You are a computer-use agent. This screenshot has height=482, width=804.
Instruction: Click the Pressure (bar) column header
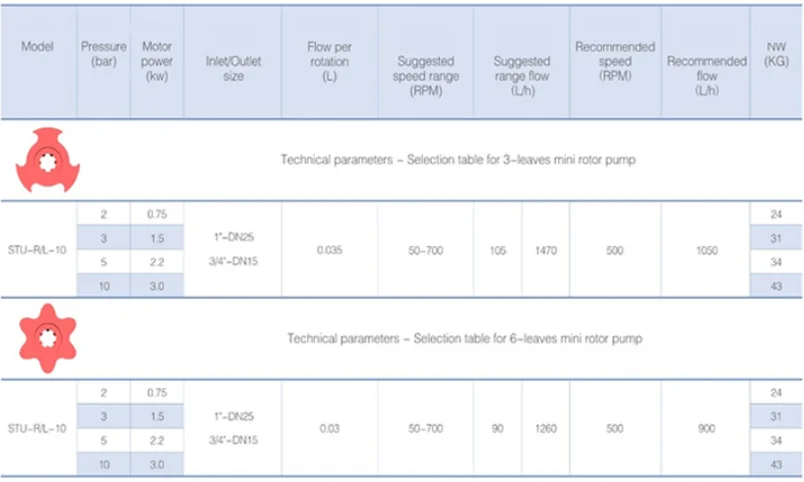(x=104, y=54)
